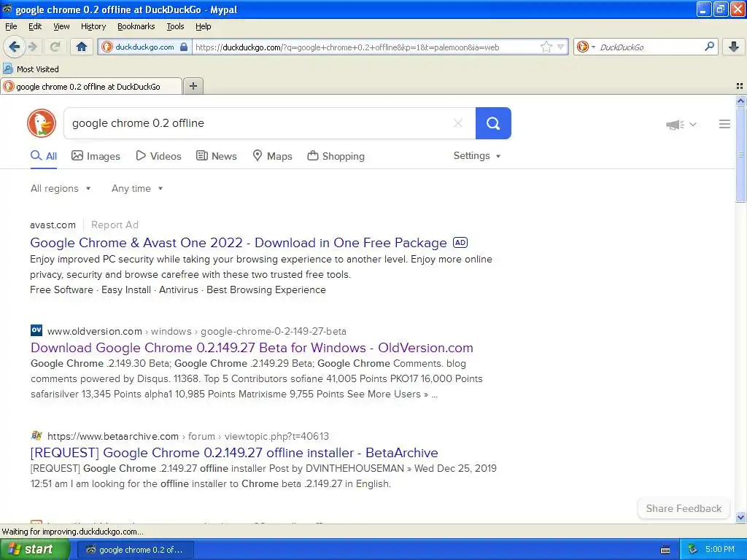The height and width of the screenshot is (560, 747).
Task: Switch to Images results
Action: pyautogui.click(x=96, y=156)
